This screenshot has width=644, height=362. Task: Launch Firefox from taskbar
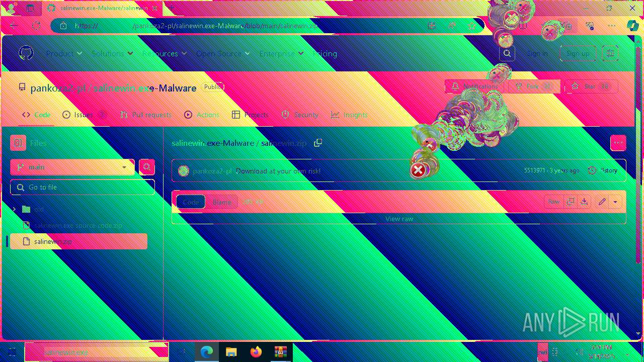point(256,352)
